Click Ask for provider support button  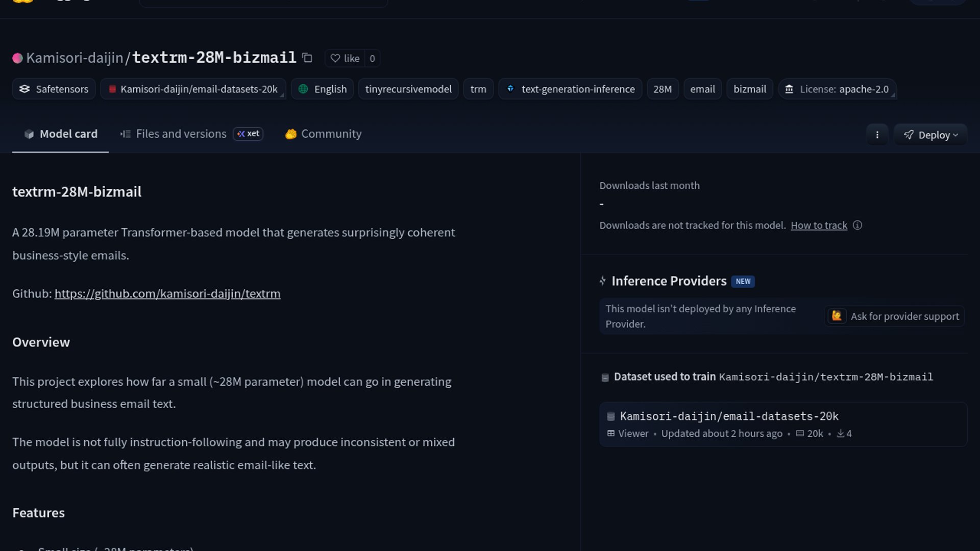pos(894,316)
